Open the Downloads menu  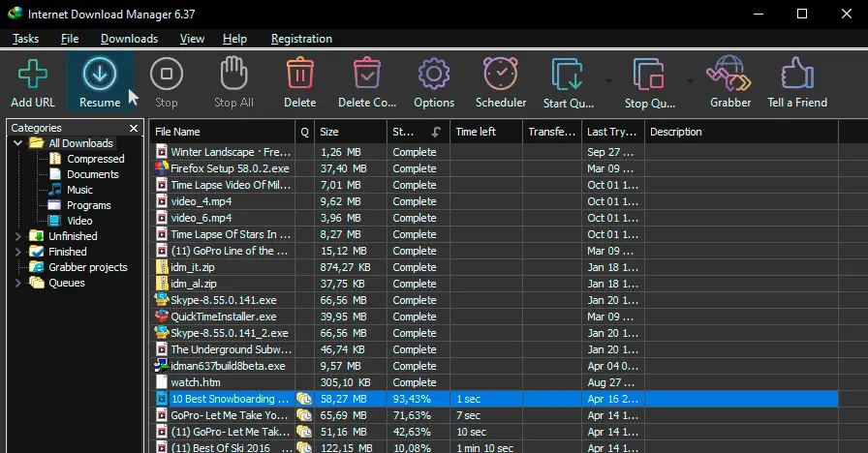click(129, 39)
